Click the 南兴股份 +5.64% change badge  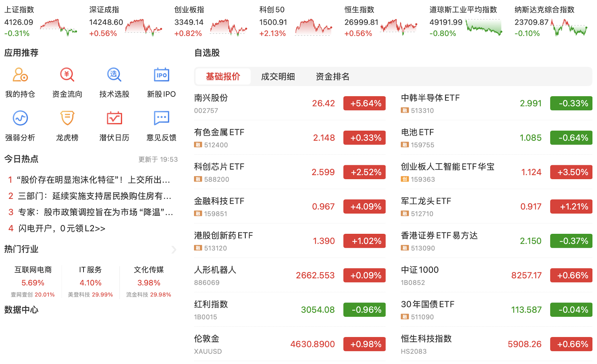click(x=364, y=103)
